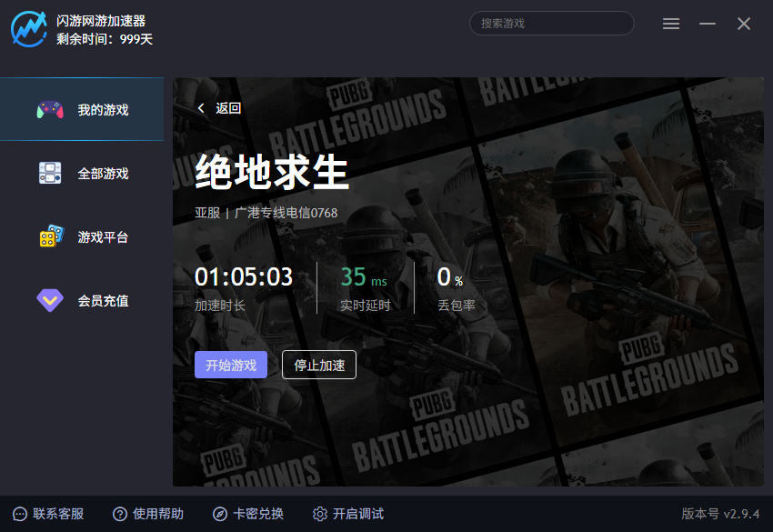Minimize the accelerator window
This screenshot has width=773, height=532.
[708, 24]
